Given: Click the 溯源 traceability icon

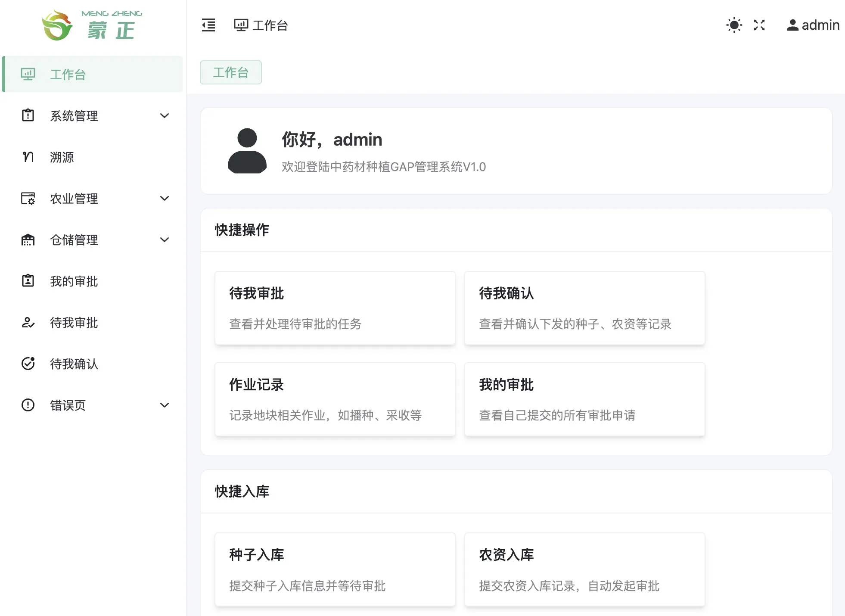Looking at the screenshot, I should click(28, 157).
